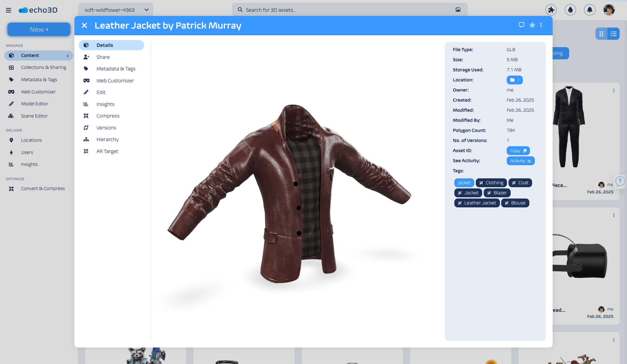The width and height of the screenshot is (627, 364).
Task: Click the 'jacket' tag in details panel
Action: point(464,183)
